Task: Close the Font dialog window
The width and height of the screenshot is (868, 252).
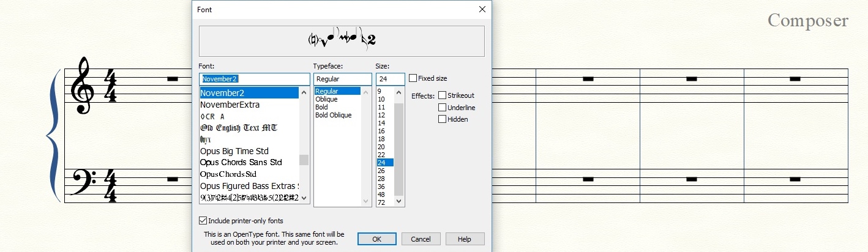Action: point(482,10)
